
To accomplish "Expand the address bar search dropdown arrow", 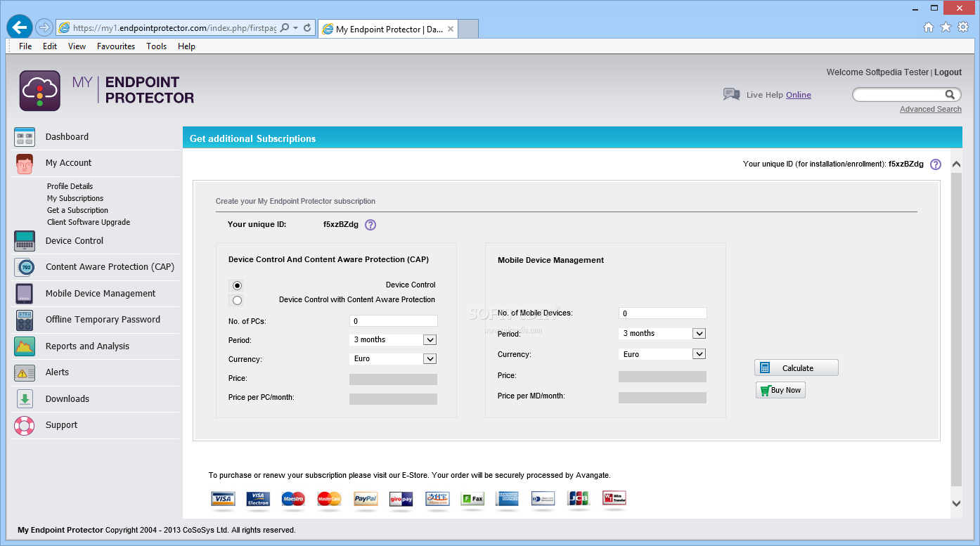I will click(296, 28).
